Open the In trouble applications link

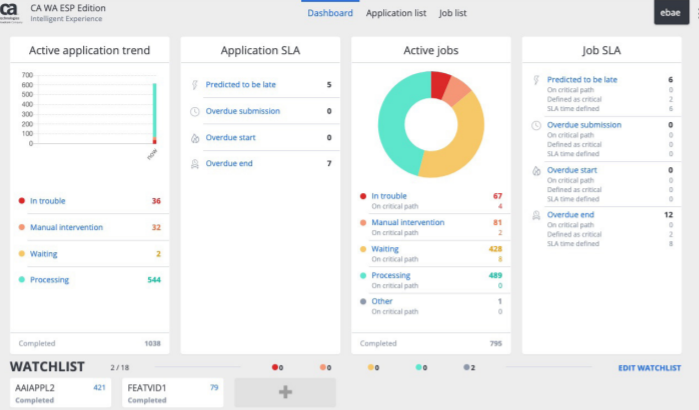pyautogui.click(x=47, y=201)
